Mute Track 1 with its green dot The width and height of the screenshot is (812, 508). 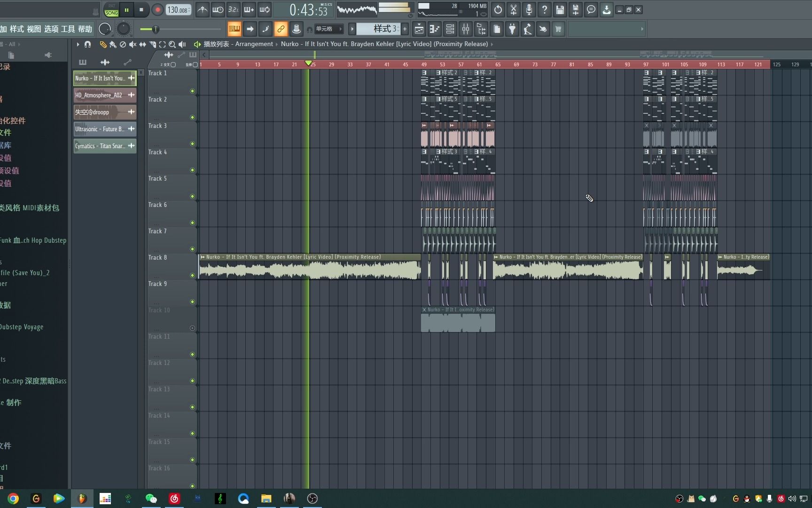tap(192, 91)
